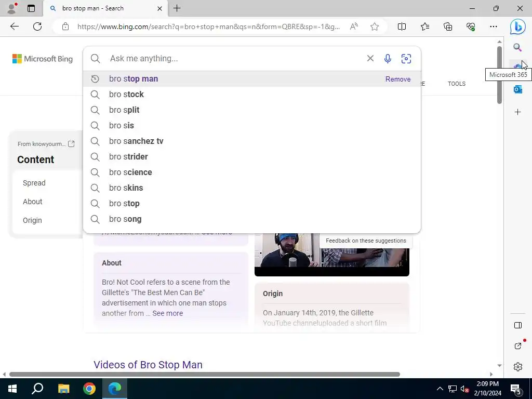
Task: Open a new browser tab
Action: pos(177,8)
